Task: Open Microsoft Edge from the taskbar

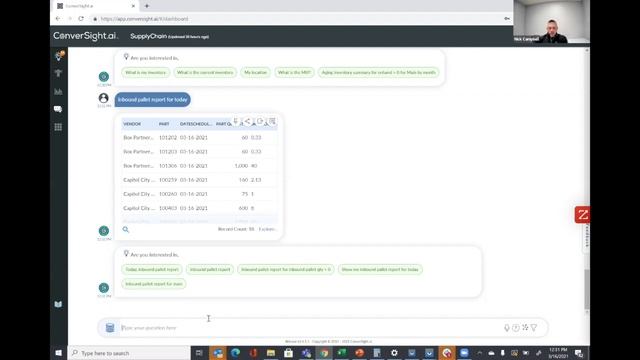Action: click(236, 353)
